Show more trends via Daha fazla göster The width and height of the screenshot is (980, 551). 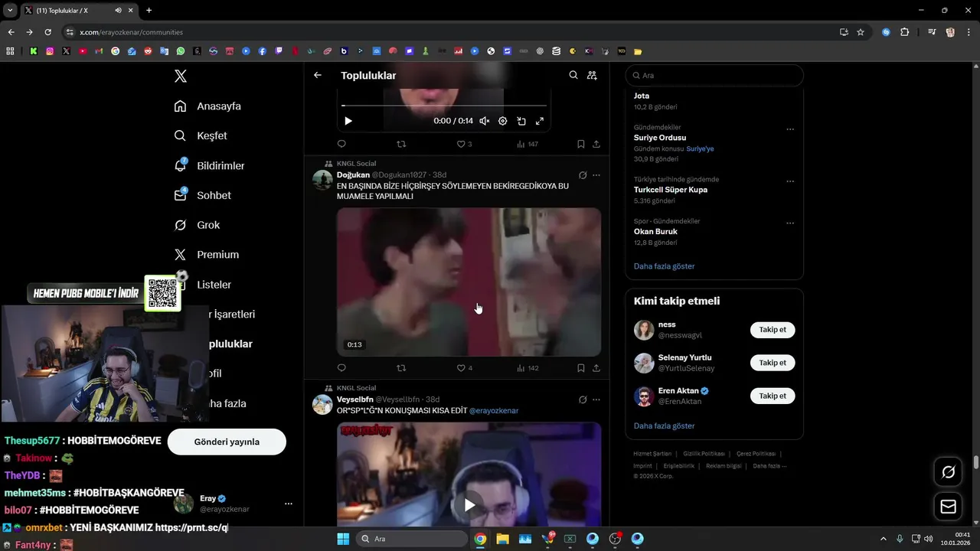[665, 266]
